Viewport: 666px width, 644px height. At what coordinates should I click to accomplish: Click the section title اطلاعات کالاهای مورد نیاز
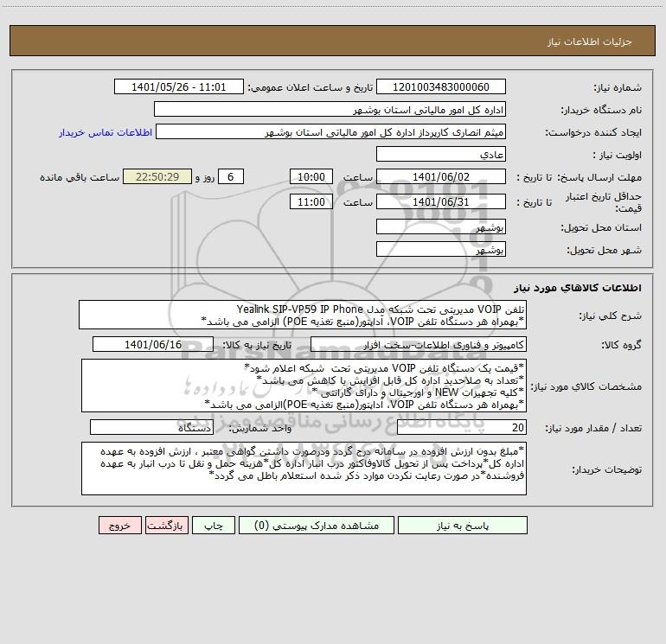(578, 288)
